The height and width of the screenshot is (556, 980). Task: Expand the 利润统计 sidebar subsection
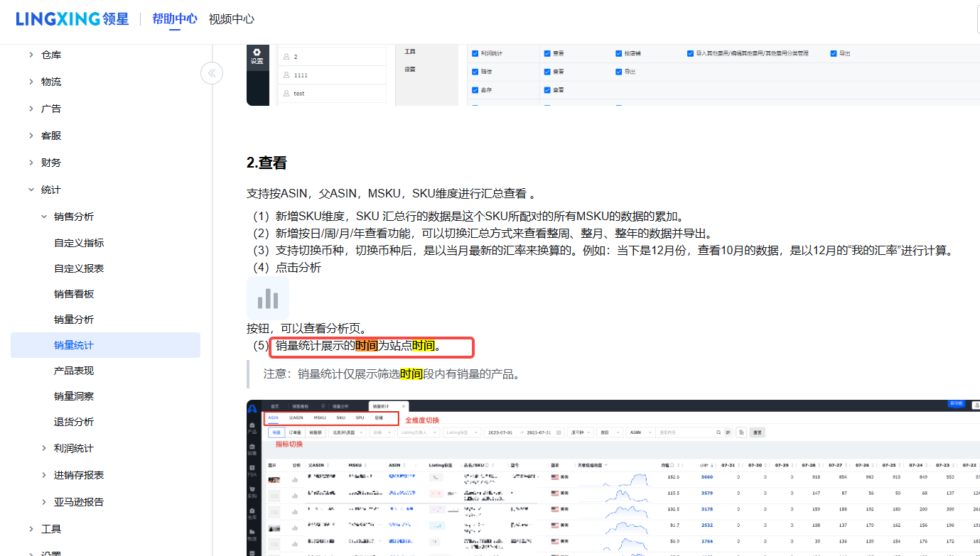coord(44,448)
